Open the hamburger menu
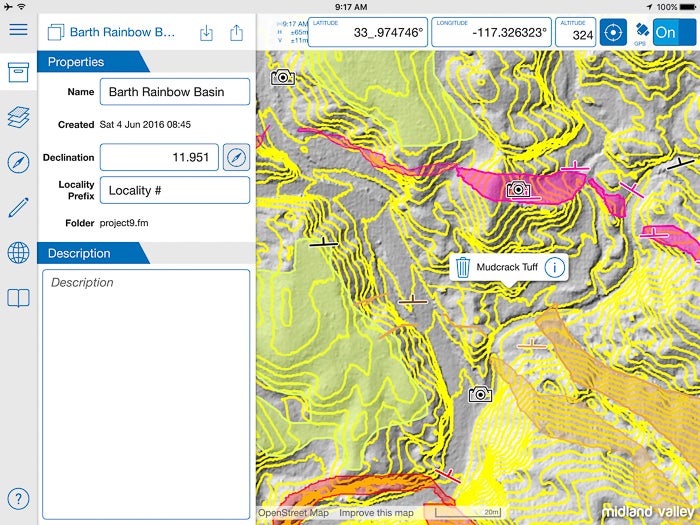The width and height of the screenshot is (700, 525). tap(18, 29)
